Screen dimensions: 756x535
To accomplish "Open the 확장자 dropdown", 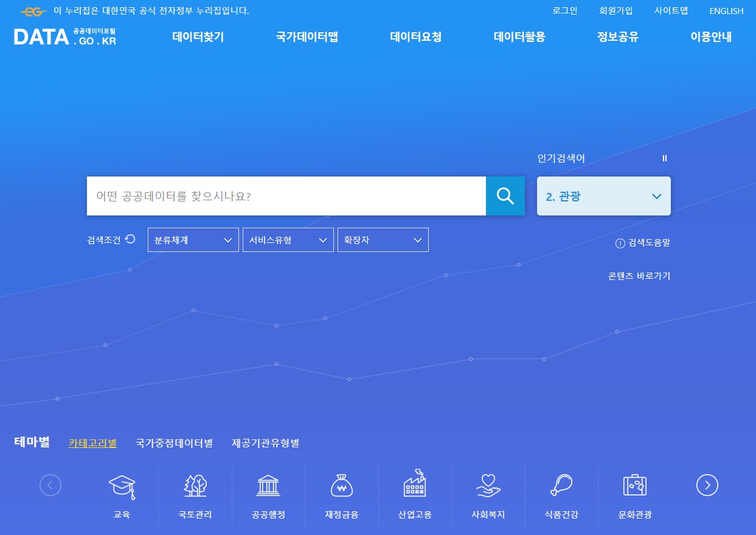I will (383, 239).
